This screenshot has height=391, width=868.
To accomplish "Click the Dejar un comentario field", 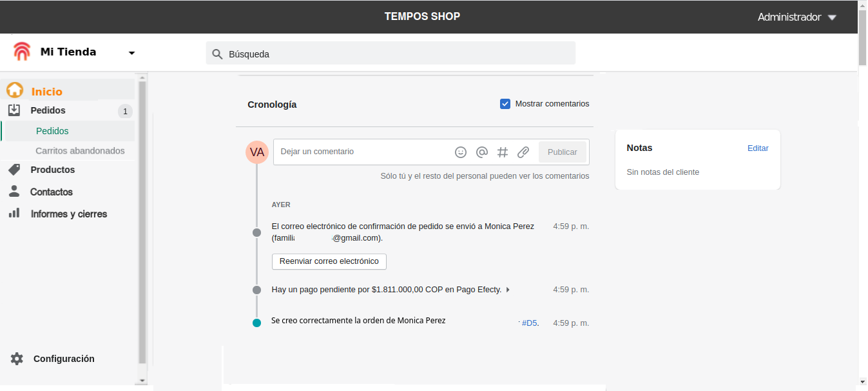I will pos(364,152).
